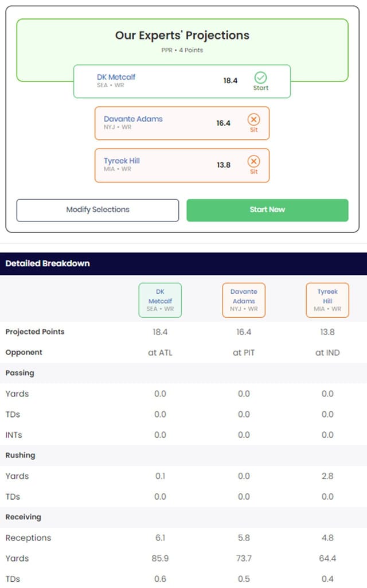The image size is (367, 588).
Task: Click the Projected Points row label
Action: click(35, 332)
